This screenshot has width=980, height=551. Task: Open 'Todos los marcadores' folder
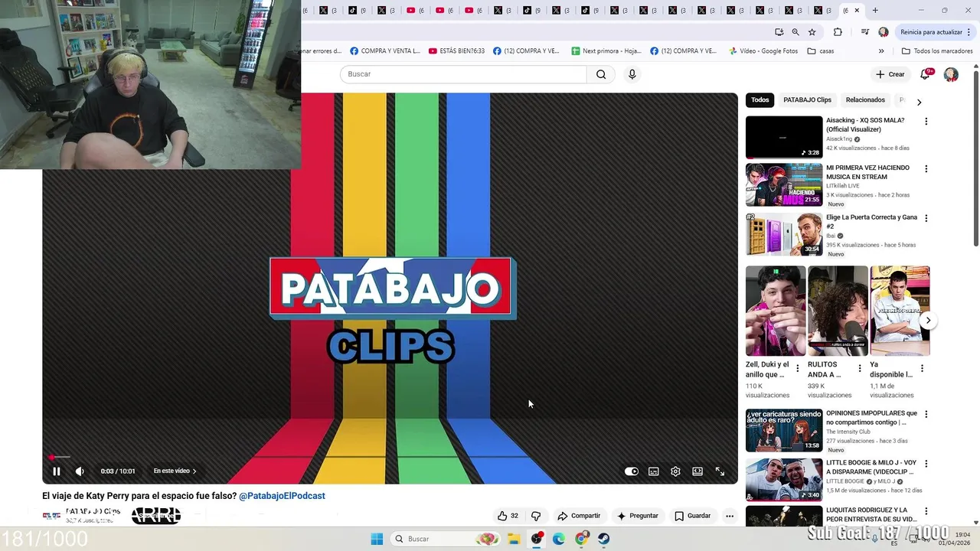click(x=937, y=51)
